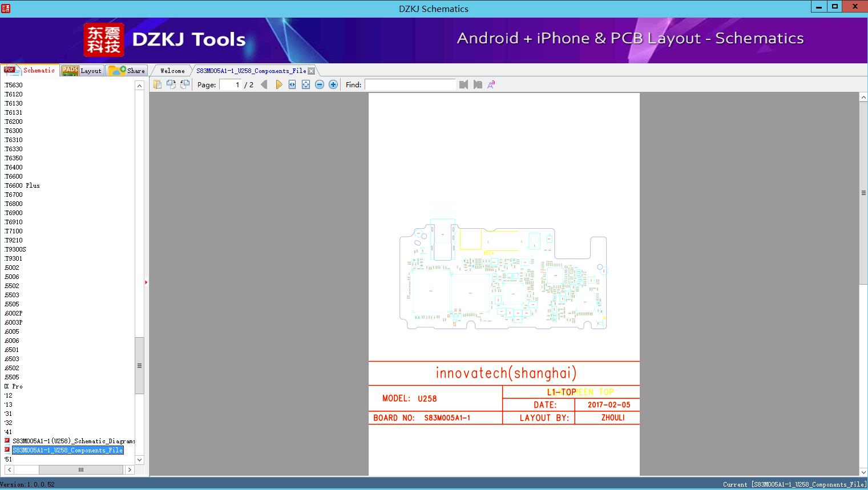
Task: Switch to the PADS Layout tab
Action: (x=83, y=71)
